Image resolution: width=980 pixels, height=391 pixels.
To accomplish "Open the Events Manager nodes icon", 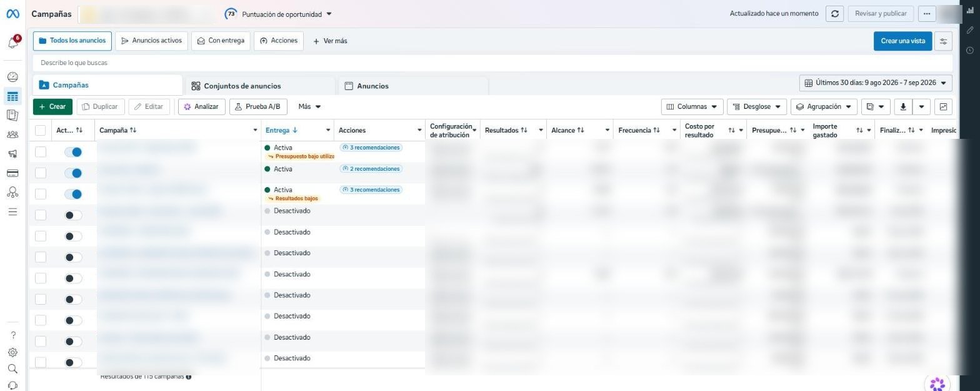I will tap(12, 193).
